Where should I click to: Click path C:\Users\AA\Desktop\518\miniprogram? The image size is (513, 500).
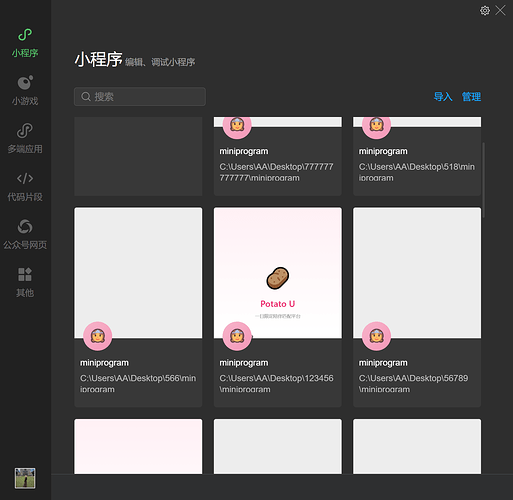(x=417, y=172)
